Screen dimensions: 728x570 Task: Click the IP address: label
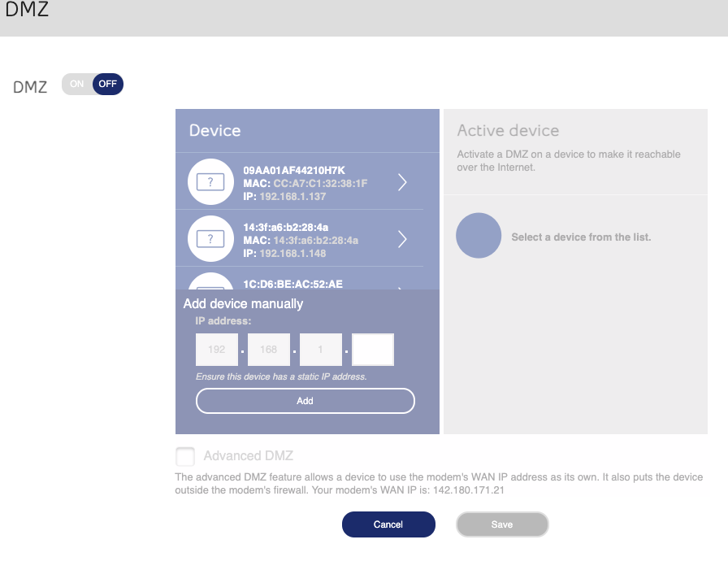[223, 321]
